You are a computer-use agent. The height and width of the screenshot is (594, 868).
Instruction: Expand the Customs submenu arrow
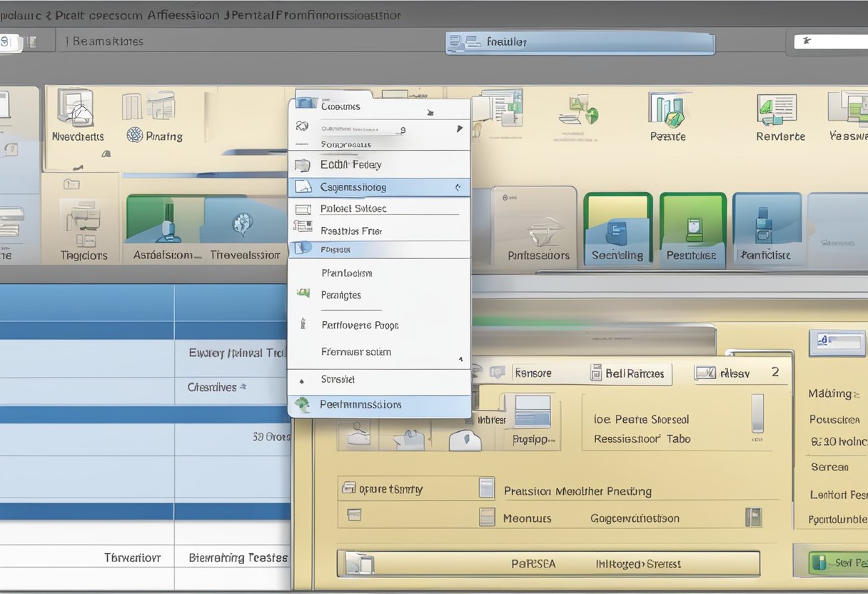[430, 111]
